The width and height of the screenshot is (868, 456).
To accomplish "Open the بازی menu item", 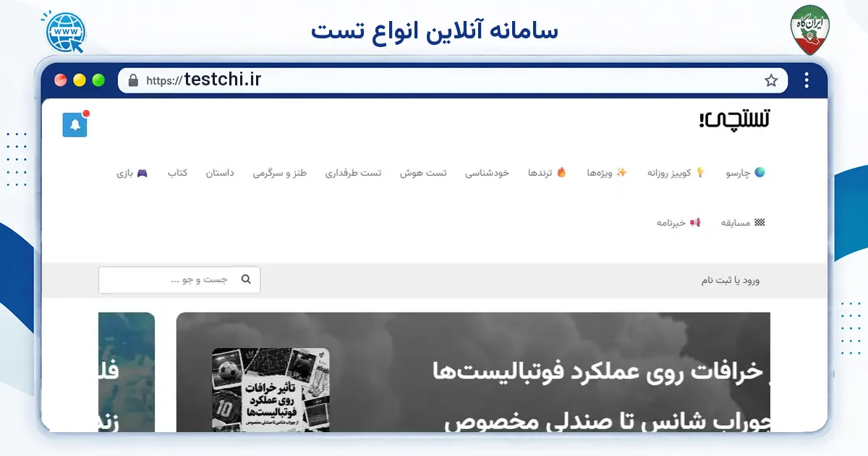I will (x=132, y=173).
